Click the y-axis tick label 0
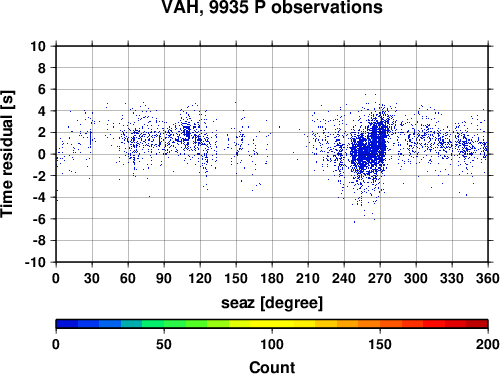The image size is (500, 374). (42, 154)
